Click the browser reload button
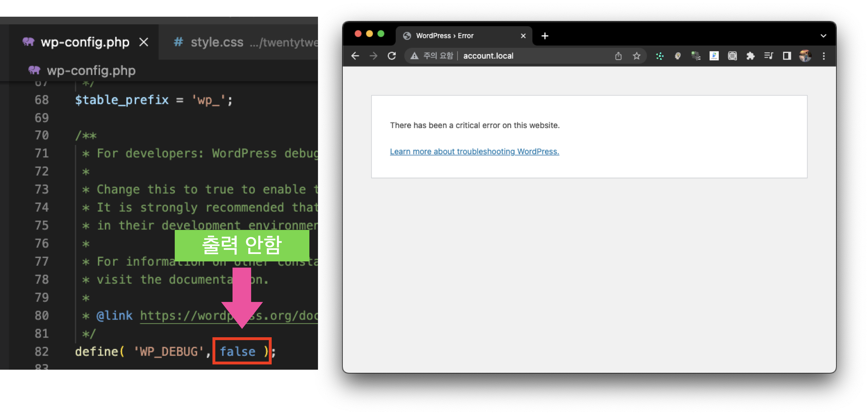This screenshot has height=415, width=868. tap(392, 56)
